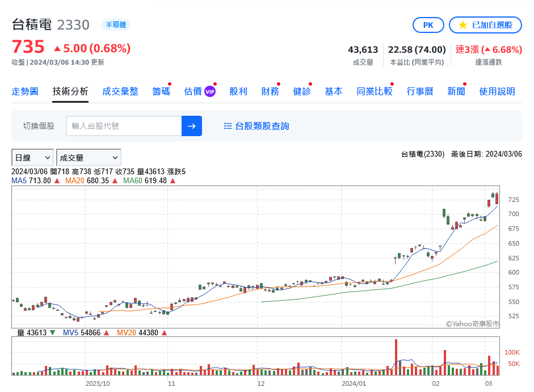Expand the 成交量 indicator dropdown
The image size is (534, 392).
click(89, 158)
